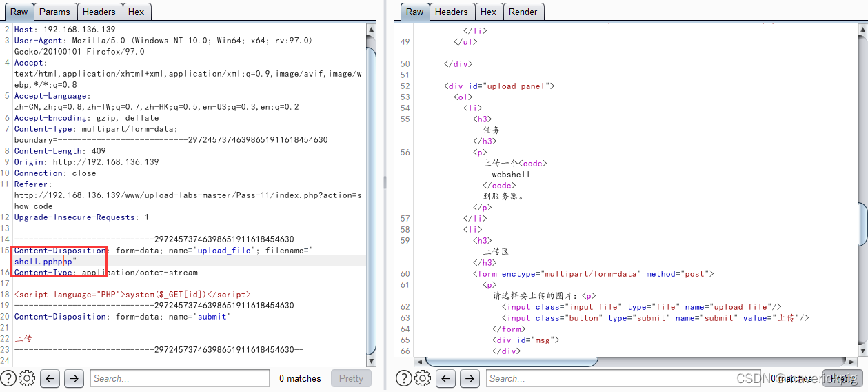Click 'Content-Type: multipart/form-data;' line
Image resolution: width=868 pixels, height=392 pixels.
tap(96, 129)
